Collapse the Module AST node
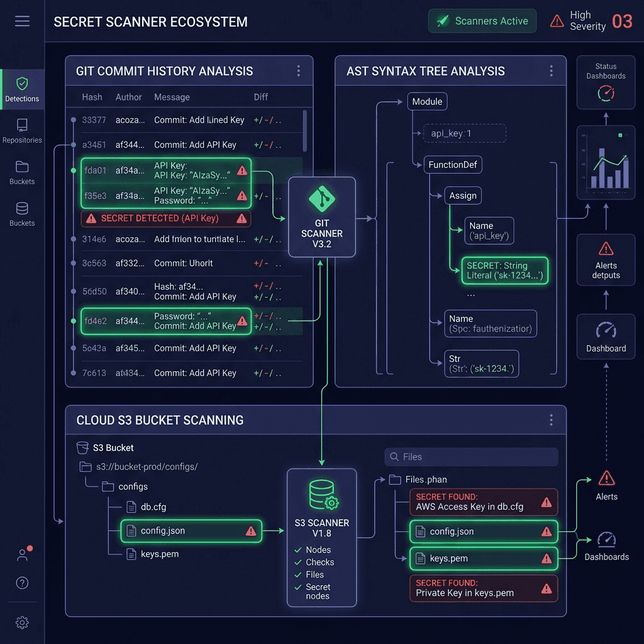Viewport: 644px width, 644px height. point(427,101)
